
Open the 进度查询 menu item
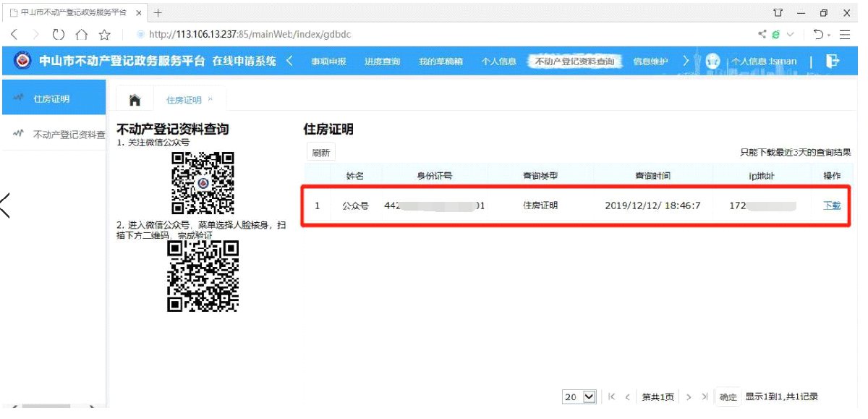382,62
